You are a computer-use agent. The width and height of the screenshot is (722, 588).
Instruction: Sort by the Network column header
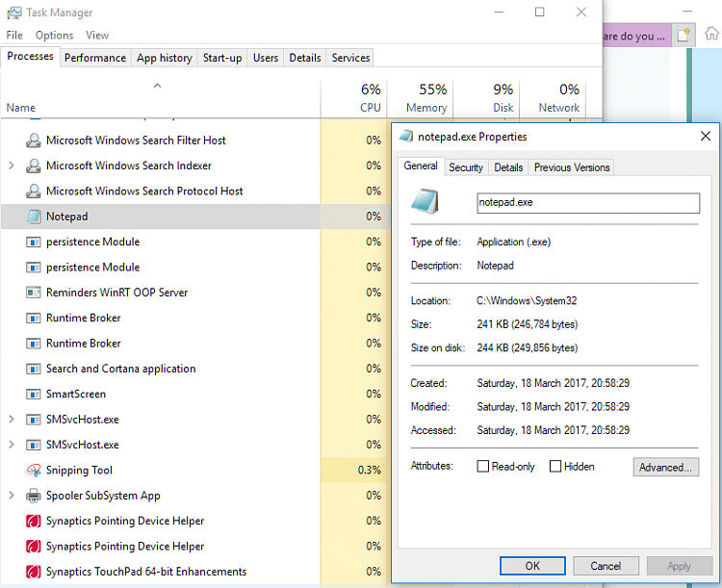tap(553, 98)
